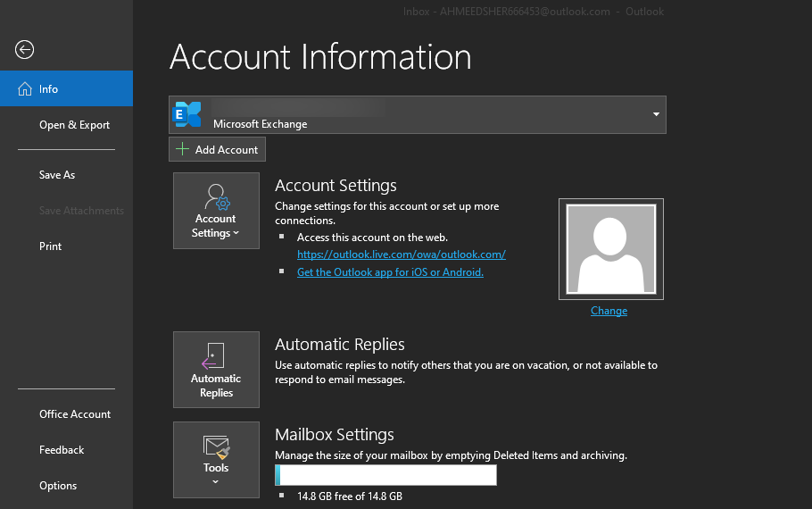
Task: Click the Automatic Replies section heading
Action: pos(340,345)
